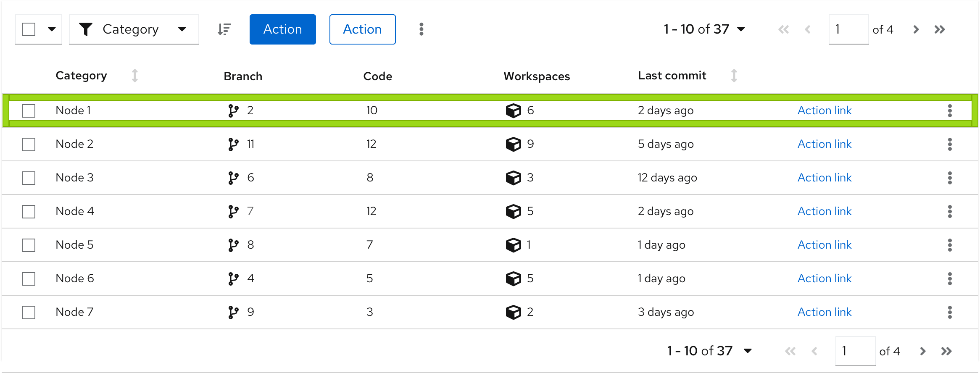Jump to last page in top pagination
The width and height of the screenshot is (980, 373).
[940, 29]
